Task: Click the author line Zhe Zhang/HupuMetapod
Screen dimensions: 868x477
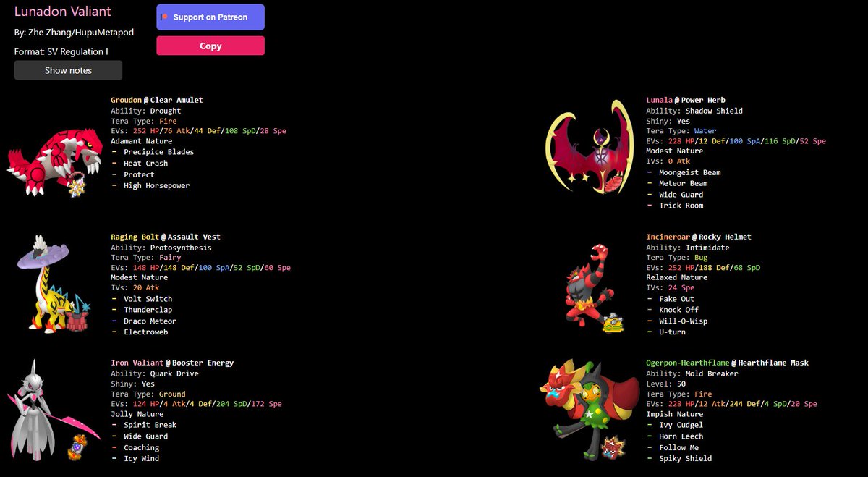Action: 74,33
